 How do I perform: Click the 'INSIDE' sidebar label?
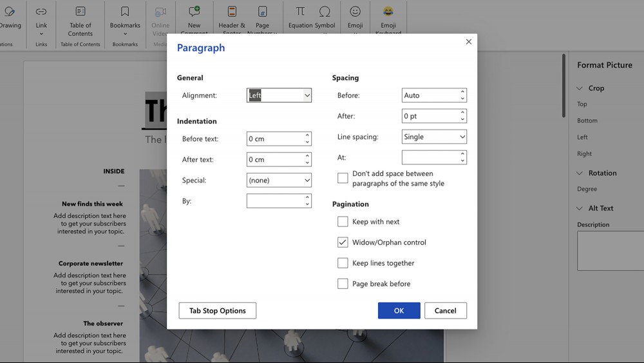tap(114, 172)
